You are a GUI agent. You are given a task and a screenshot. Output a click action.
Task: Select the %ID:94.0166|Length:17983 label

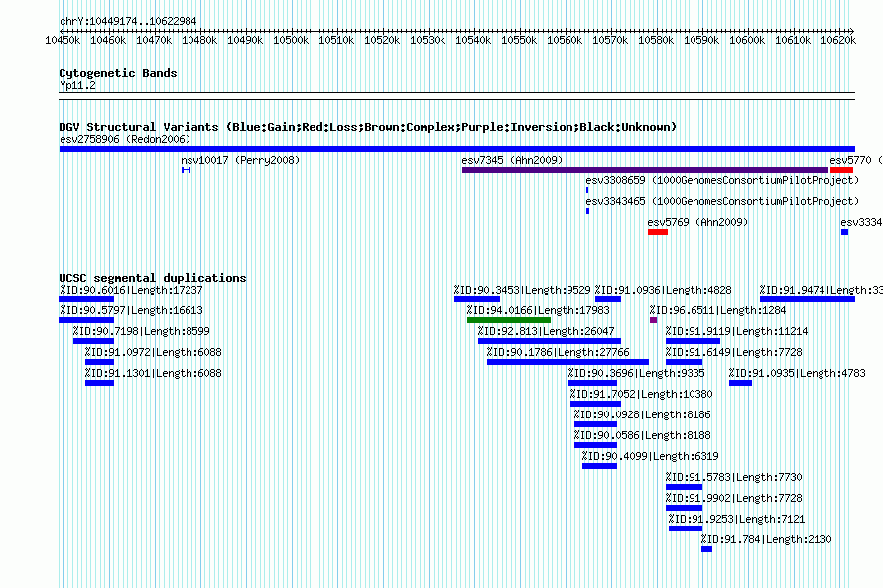pyautogui.click(x=539, y=310)
